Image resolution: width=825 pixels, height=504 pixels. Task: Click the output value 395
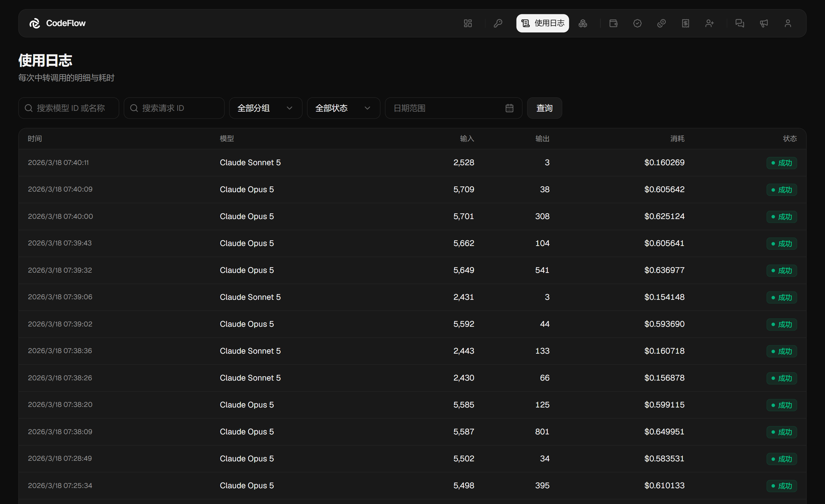coord(543,486)
